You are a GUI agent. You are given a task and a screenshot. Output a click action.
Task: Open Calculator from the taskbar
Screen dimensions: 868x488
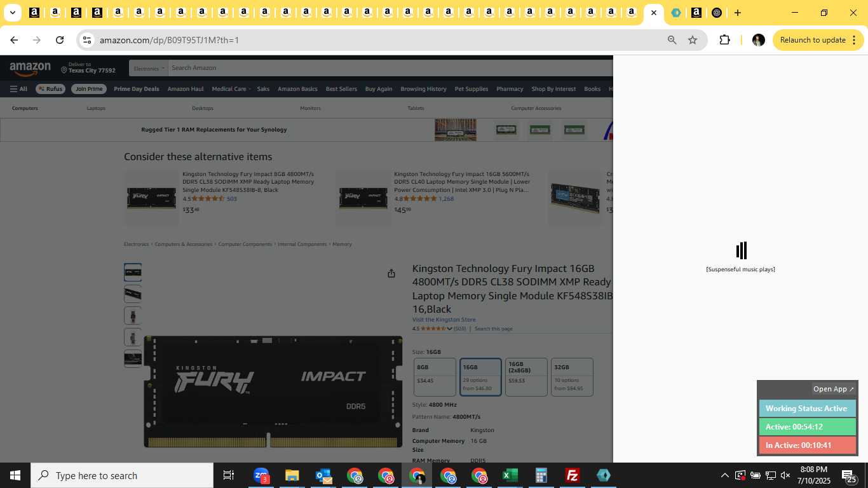541,475
